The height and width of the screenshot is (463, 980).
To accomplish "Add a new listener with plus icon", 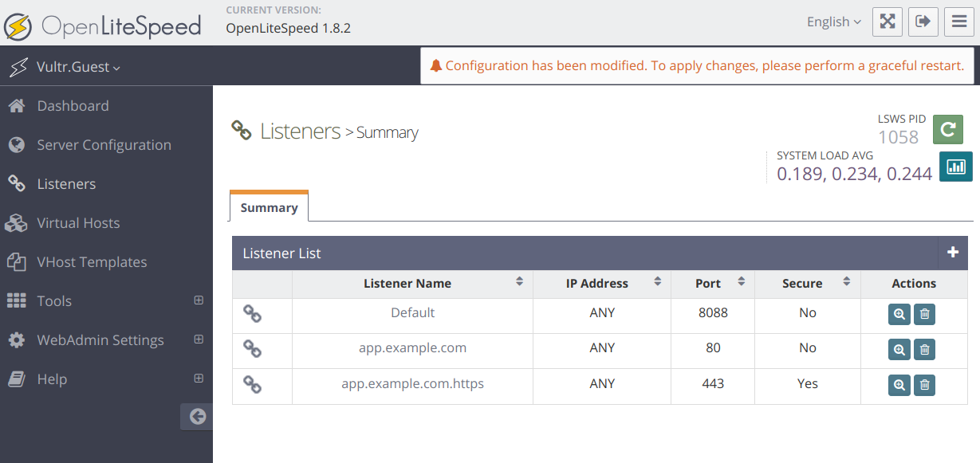I will tap(953, 253).
